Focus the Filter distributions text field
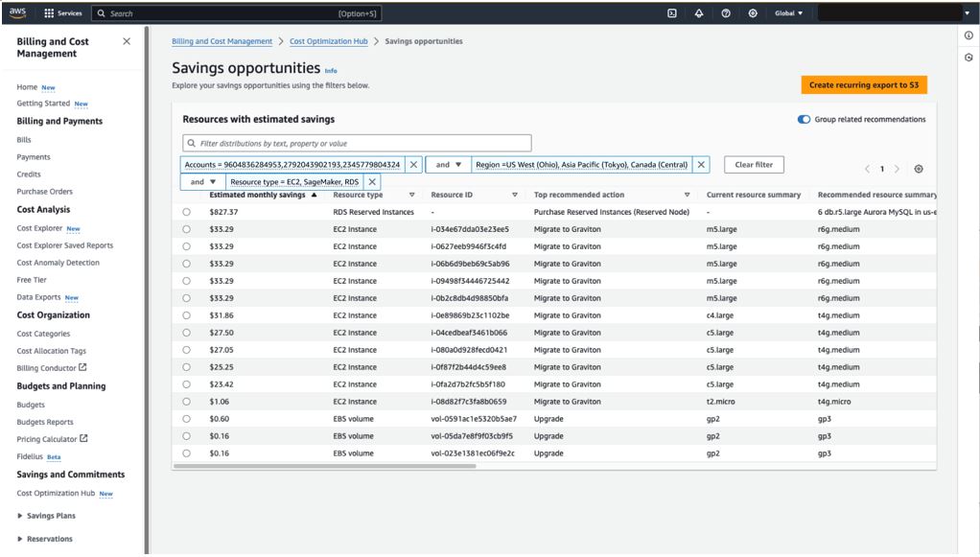This screenshot has width=980, height=557. click(357, 143)
